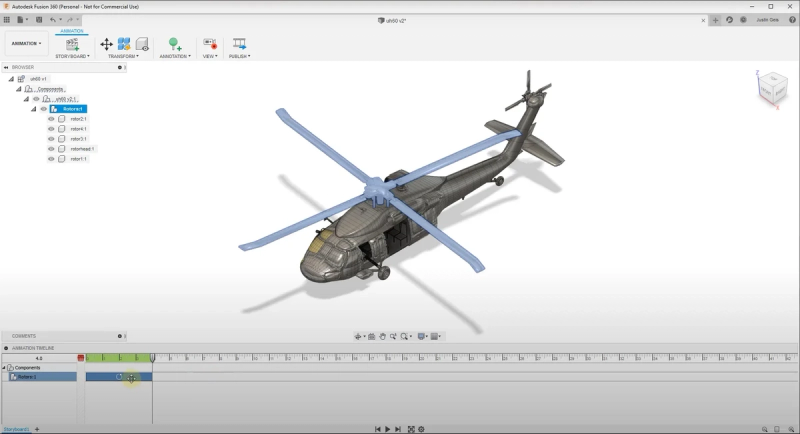Screen dimensions: 800x434
Task: Select the Transform Components move tool
Action: 106,44
